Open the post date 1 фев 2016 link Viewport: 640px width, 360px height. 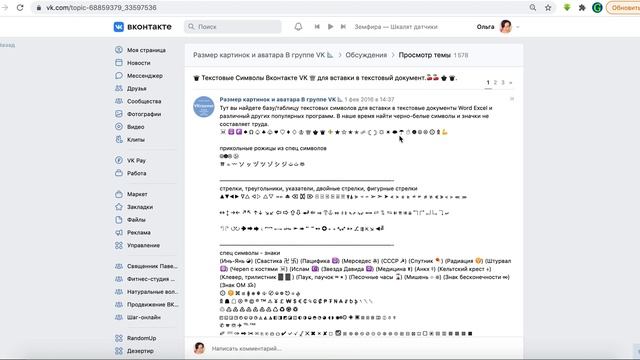pos(369,100)
